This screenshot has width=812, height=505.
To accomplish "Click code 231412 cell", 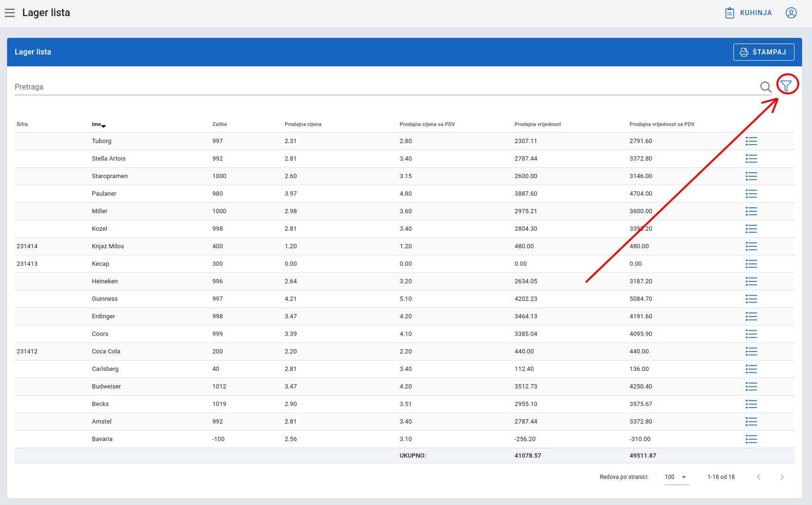I will point(27,352).
